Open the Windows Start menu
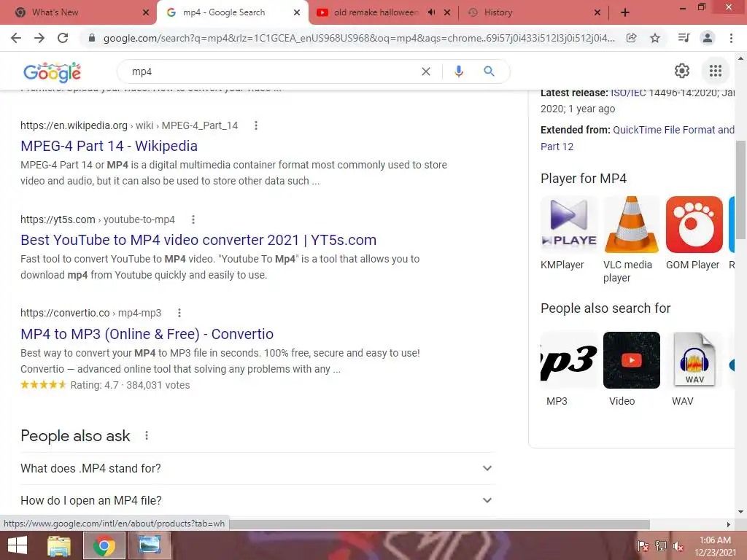Viewport: 747px width, 560px height. pyautogui.click(x=18, y=545)
